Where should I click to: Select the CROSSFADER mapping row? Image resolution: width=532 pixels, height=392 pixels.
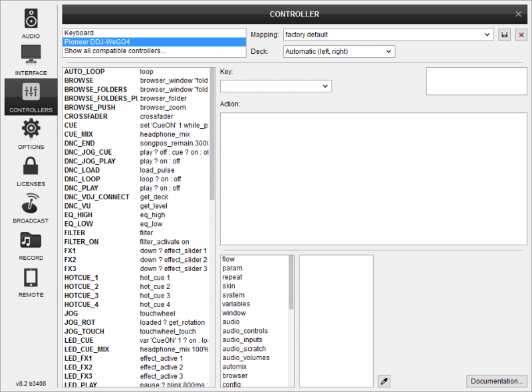[136, 116]
